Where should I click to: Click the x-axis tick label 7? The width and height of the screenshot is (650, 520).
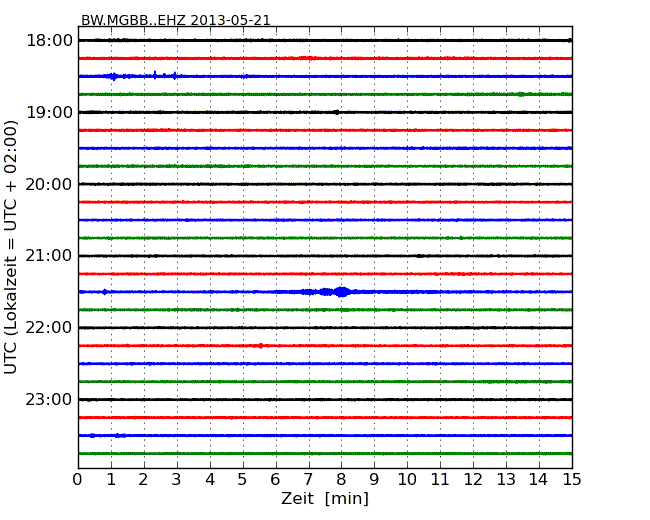(308, 480)
